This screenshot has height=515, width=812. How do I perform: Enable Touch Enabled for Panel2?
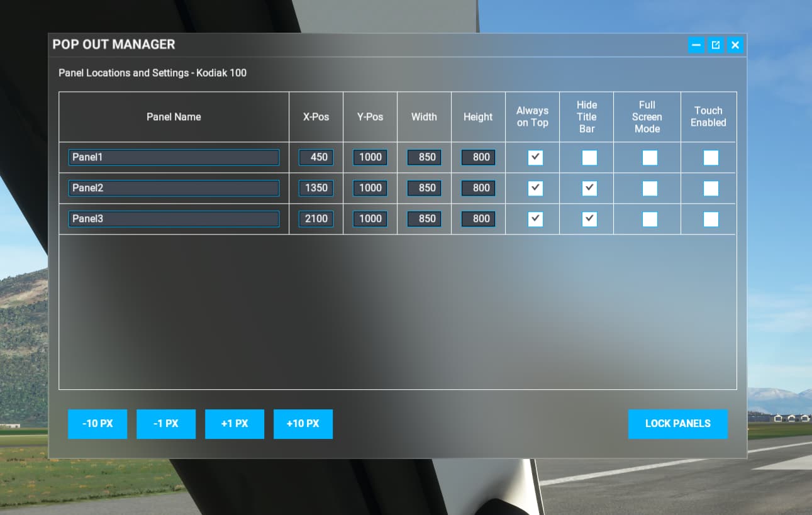pos(710,188)
